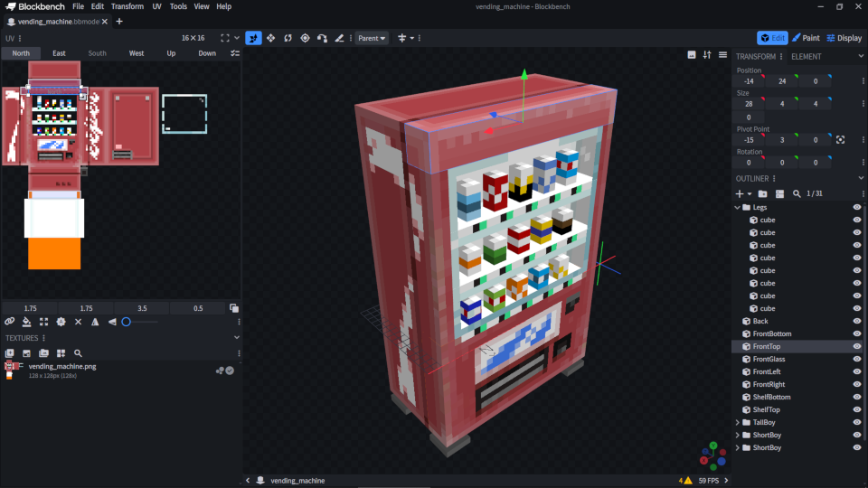Open the dropdown arrow beside fullscreen icon
This screenshot has height=488, width=868.
[237, 38]
